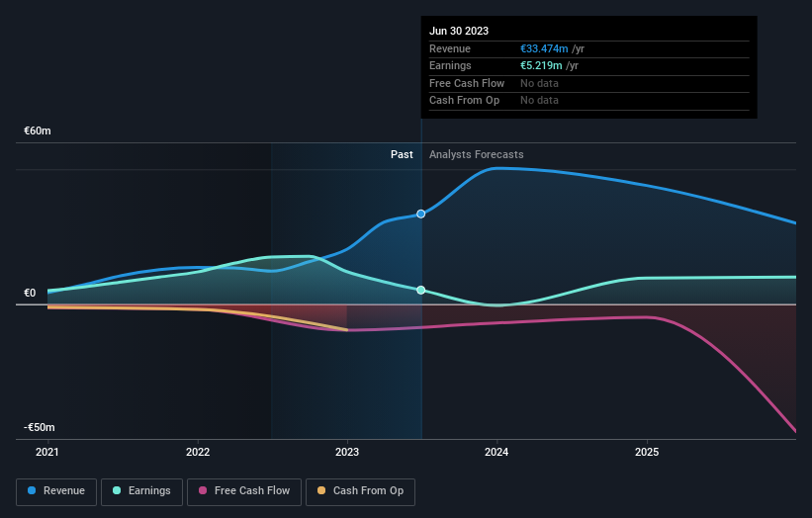Click the 2021 x-axis label
Screen dimensions: 812x518
point(47,453)
